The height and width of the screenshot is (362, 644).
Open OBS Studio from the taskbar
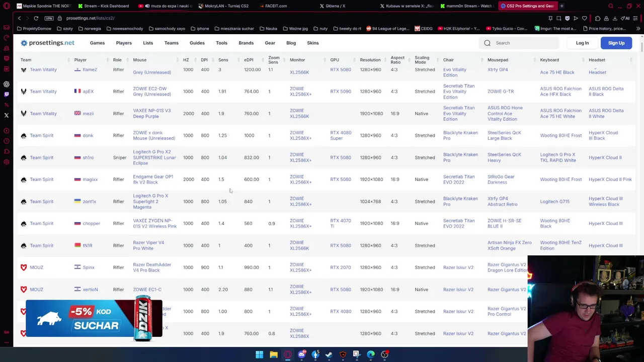tap(384, 354)
